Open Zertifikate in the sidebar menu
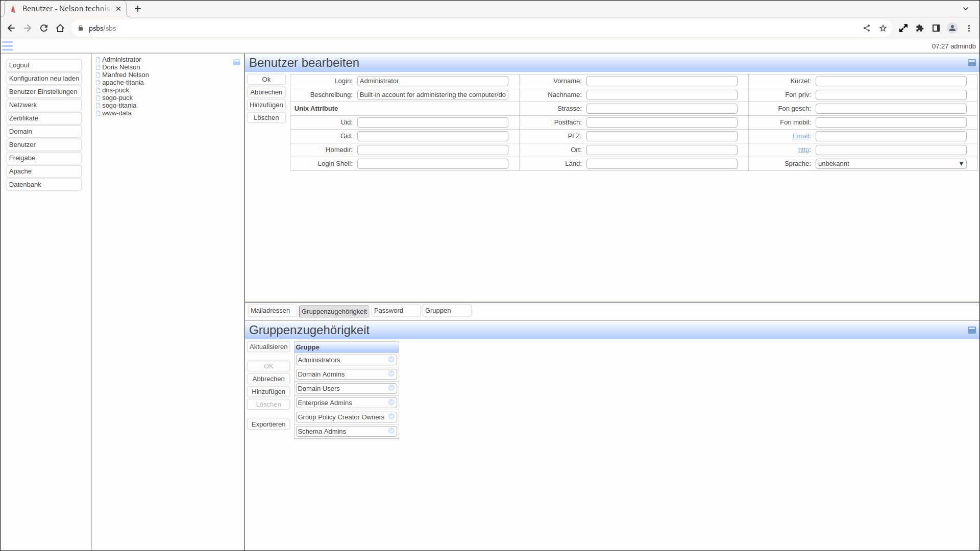 point(44,118)
